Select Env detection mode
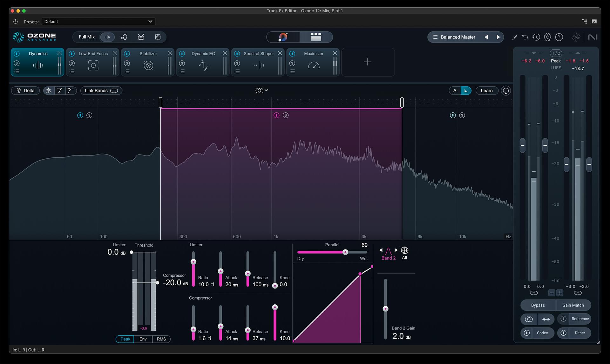Image resolution: width=610 pixels, height=364 pixels. coord(143,339)
